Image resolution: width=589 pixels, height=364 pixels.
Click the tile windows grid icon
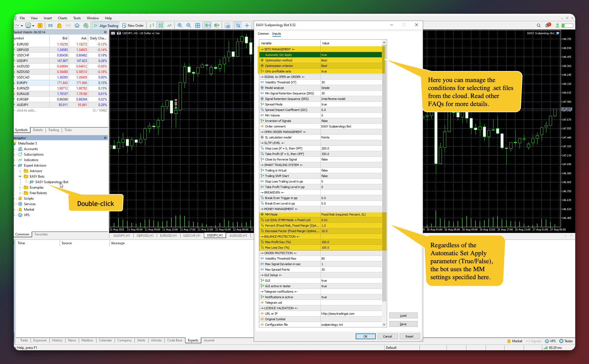pos(198,26)
